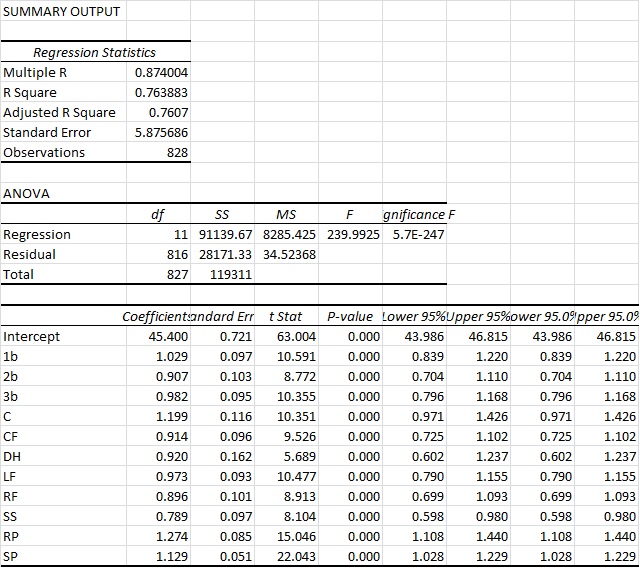Select the 3b coefficient 0.982
Screen dimensions: 640x568
172,397
